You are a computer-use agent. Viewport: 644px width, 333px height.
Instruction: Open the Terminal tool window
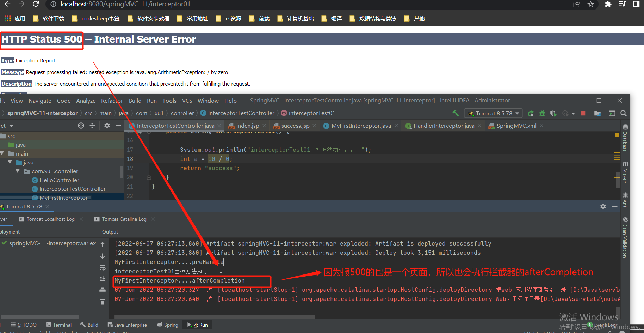tap(59, 325)
